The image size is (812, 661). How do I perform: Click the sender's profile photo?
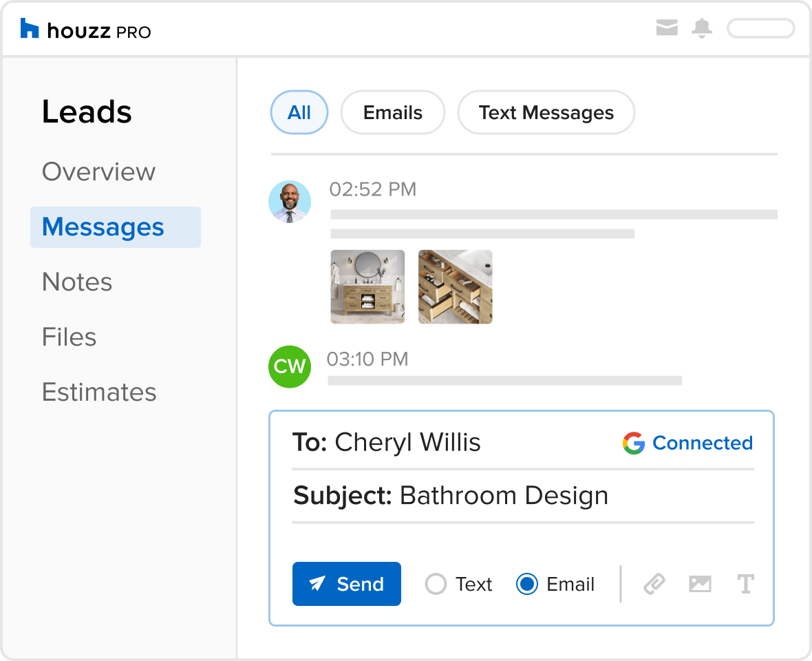click(289, 202)
